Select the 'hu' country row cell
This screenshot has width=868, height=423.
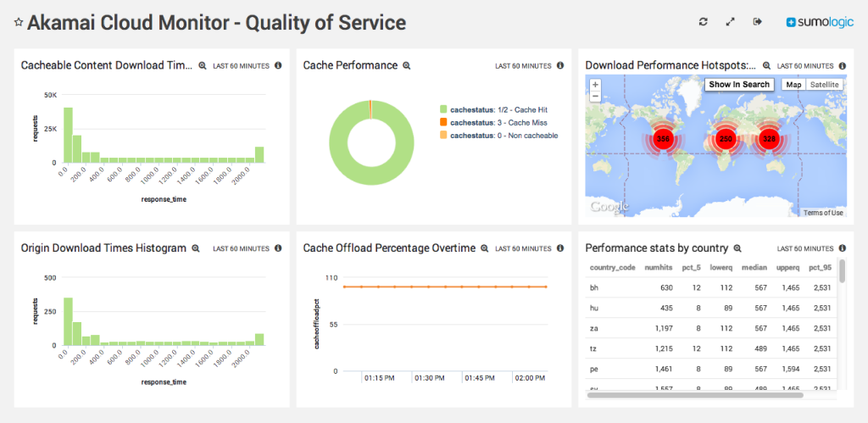[594, 308]
